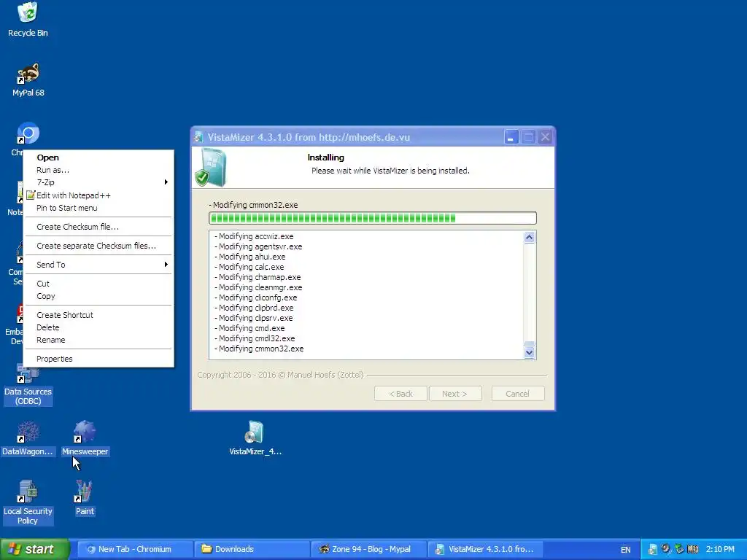Image resolution: width=747 pixels, height=560 pixels.
Task: Choose Open in the context menu
Action: [x=98, y=157]
